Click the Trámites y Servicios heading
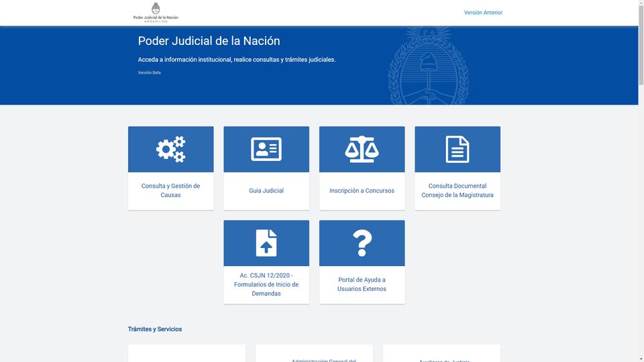Screen dimensions: 644x362 coord(155,329)
